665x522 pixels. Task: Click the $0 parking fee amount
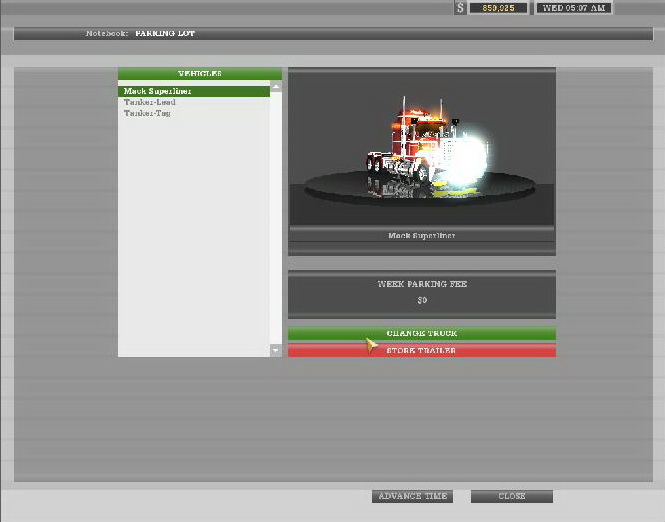(421, 300)
